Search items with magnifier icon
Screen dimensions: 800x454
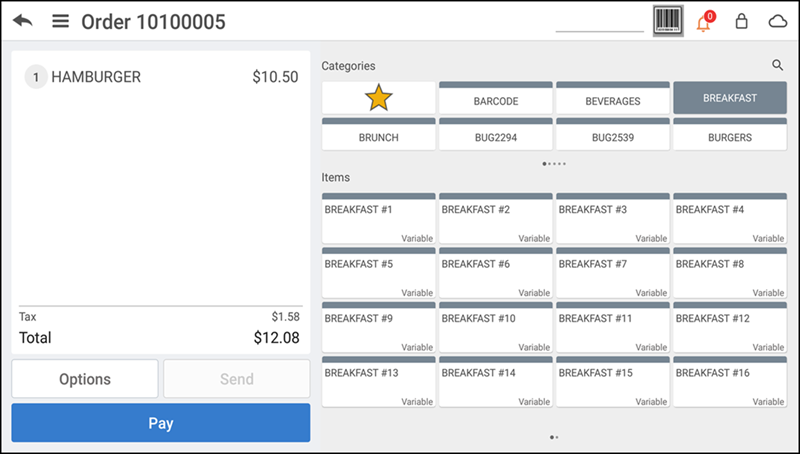click(x=777, y=65)
